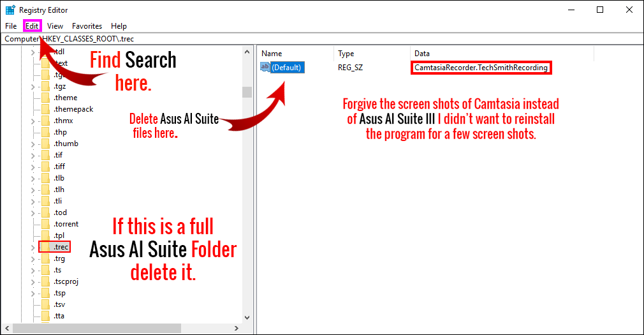Expand the .tli key
This screenshot has height=335, width=644.
tap(33, 202)
